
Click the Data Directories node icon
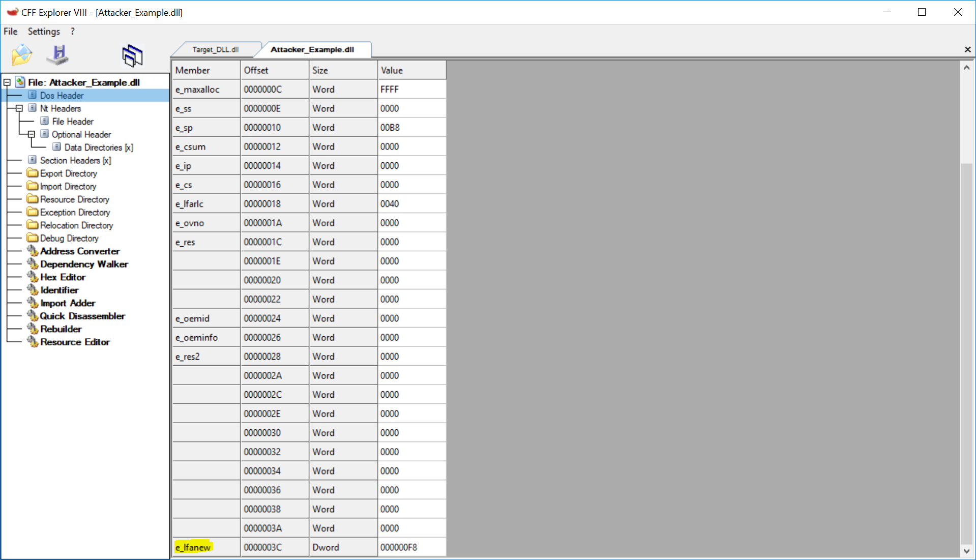tap(57, 147)
